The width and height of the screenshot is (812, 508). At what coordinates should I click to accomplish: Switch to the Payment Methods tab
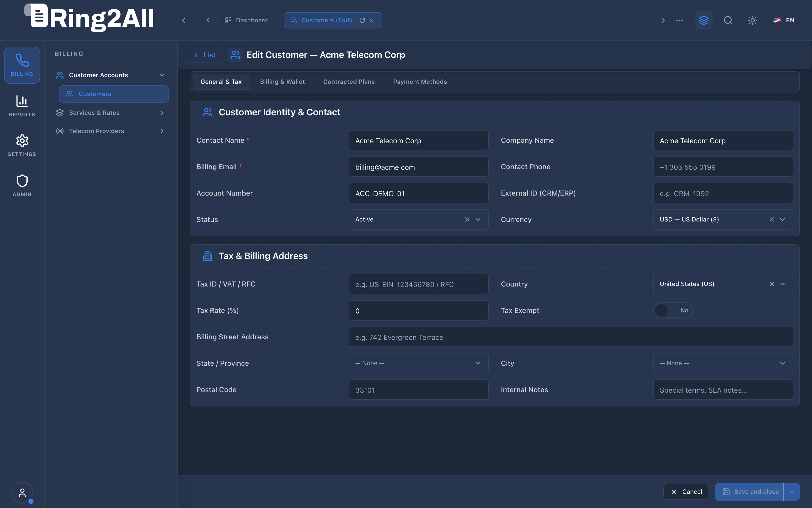coord(420,82)
